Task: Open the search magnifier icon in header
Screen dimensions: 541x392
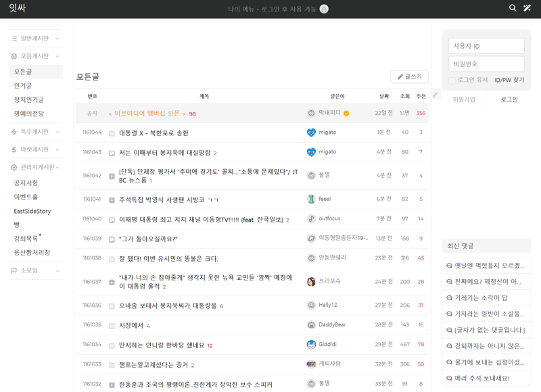Action: [x=513, y=8]
